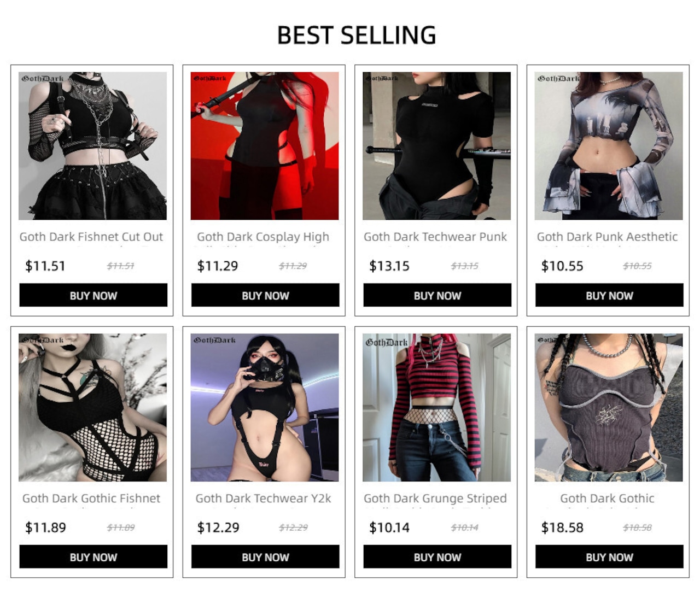
Task: Open the Goth Dark Grunge Striped title link
Action: pos(435,499)
